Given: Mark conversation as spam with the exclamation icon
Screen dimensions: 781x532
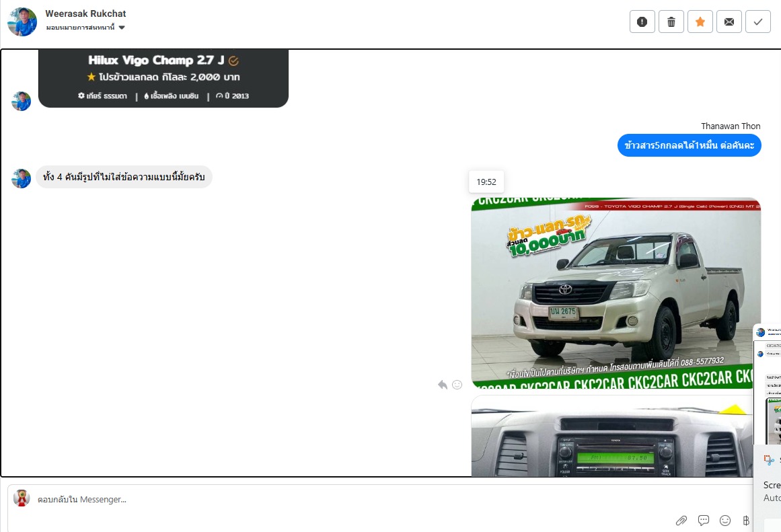Looking at the screenshot, I should coord(642,22).
